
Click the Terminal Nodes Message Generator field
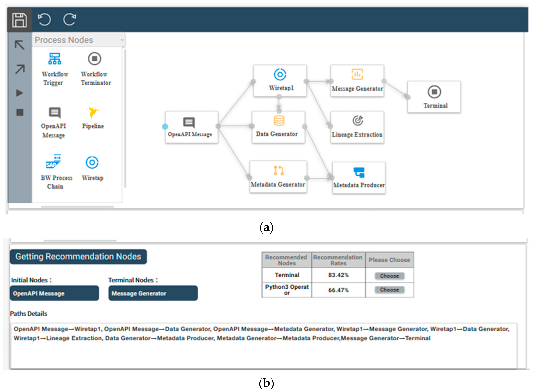153,293
